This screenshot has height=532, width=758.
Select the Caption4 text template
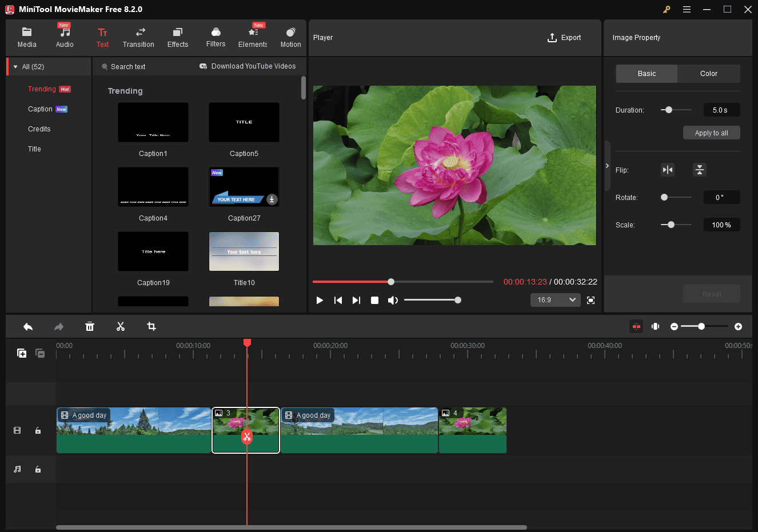(153, 187)
